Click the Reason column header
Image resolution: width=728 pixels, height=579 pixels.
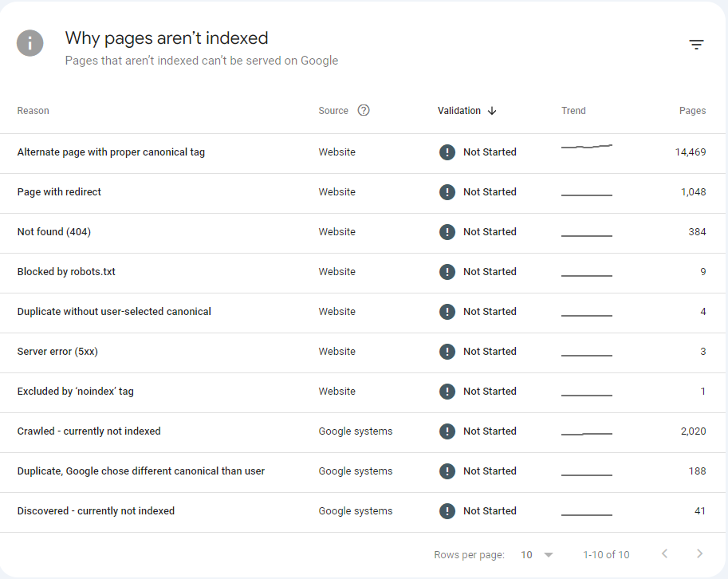[x=33, y=111]
